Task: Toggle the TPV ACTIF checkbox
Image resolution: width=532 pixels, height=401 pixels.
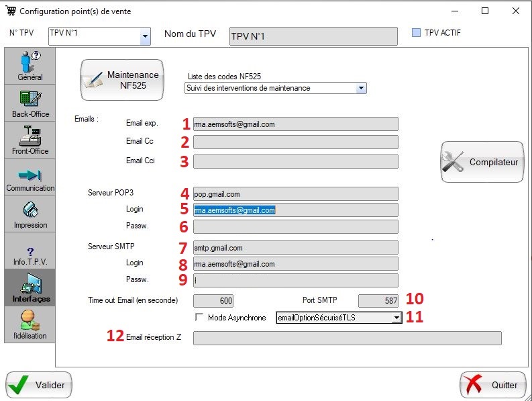Action: click(417, 33)
